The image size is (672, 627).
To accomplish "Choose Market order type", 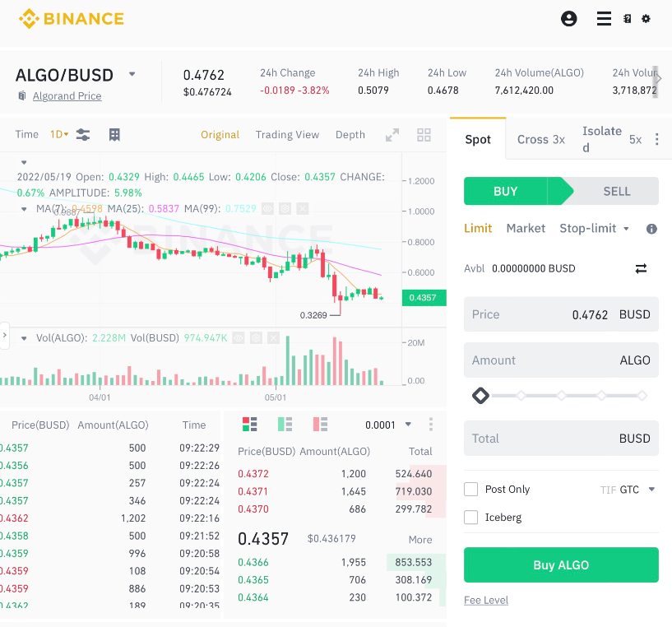I will (526, 228).
